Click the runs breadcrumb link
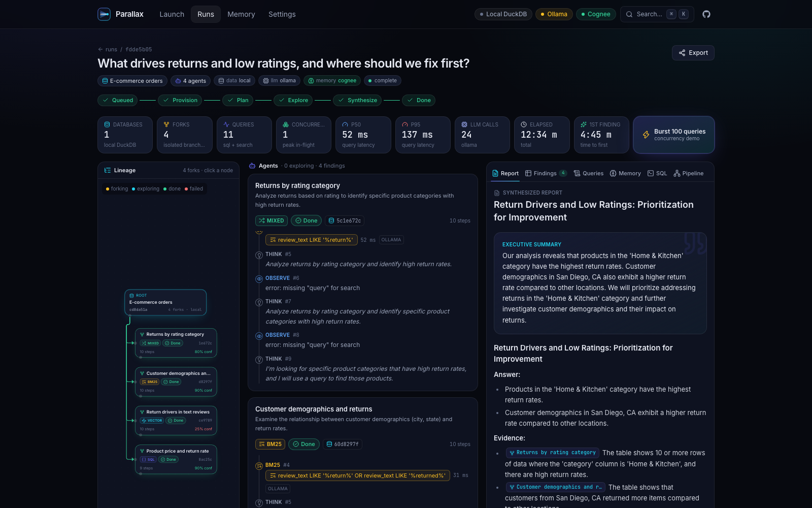 tap(111, 49)
